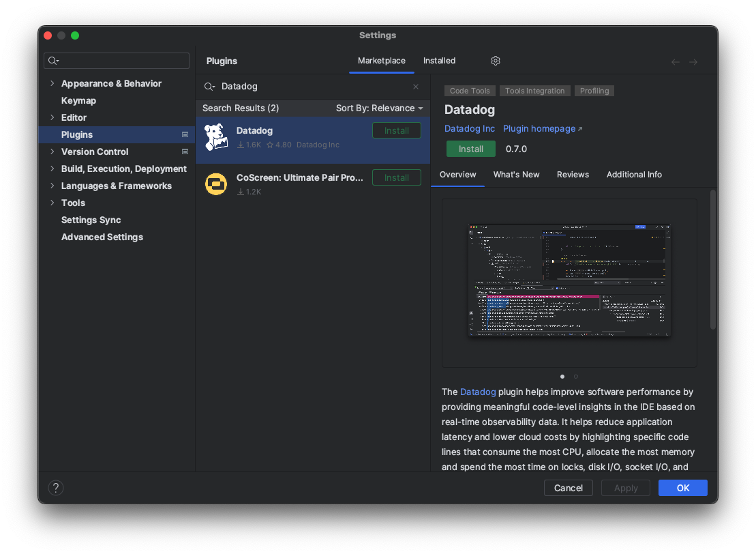Screen dimensions: 756x554
Task: Click the CoScreen plugin logo icon
Action: pyautogui.click(x=216, y=184)
